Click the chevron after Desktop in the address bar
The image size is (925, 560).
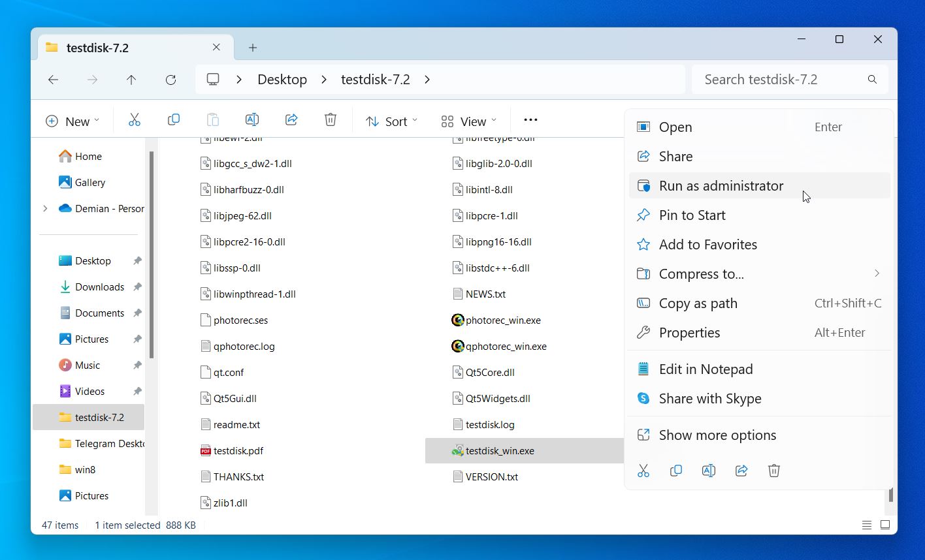click(324, 80)
